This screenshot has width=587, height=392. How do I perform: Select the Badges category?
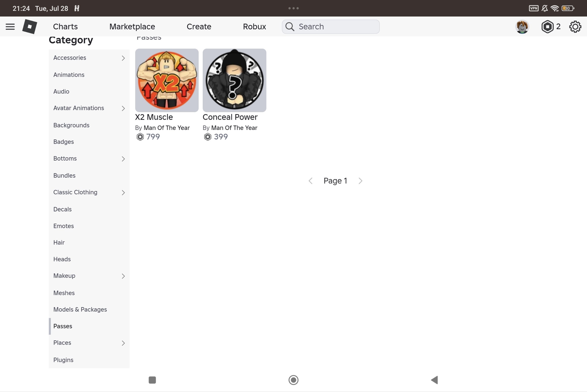coord(89,142)
